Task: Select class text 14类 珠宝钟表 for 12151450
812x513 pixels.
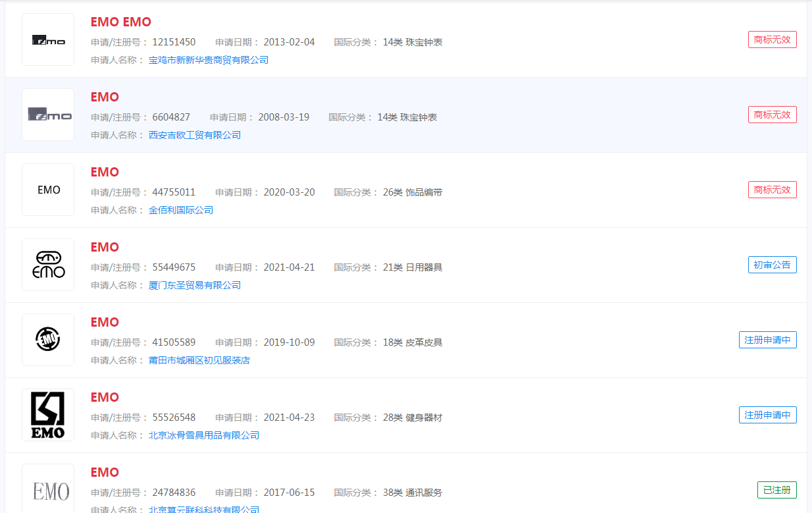Action: [413, 42]
